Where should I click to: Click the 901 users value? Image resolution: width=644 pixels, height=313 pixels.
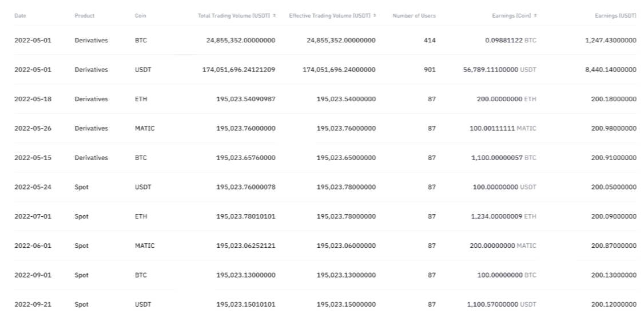(x=430, y=70)
